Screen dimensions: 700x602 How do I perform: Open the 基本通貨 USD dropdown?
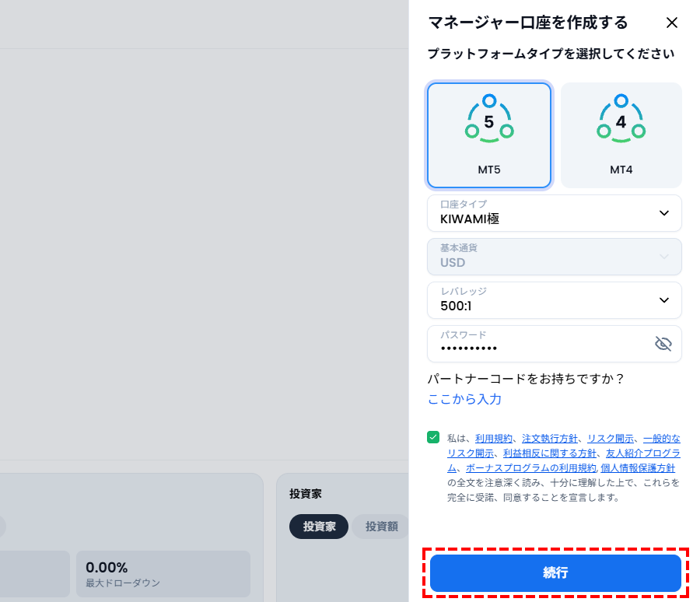554,257
